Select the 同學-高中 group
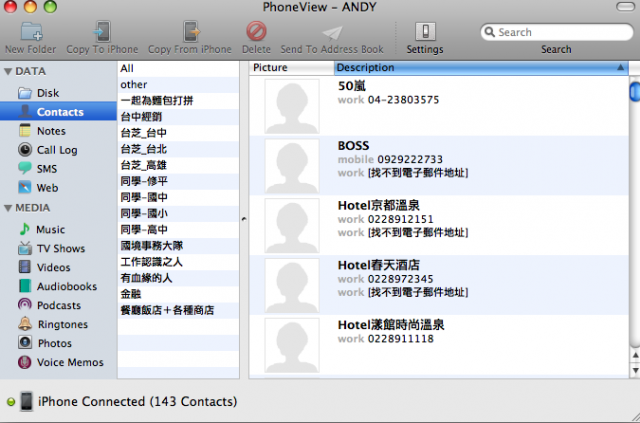 pyautogui.click(x=178, y=229)
